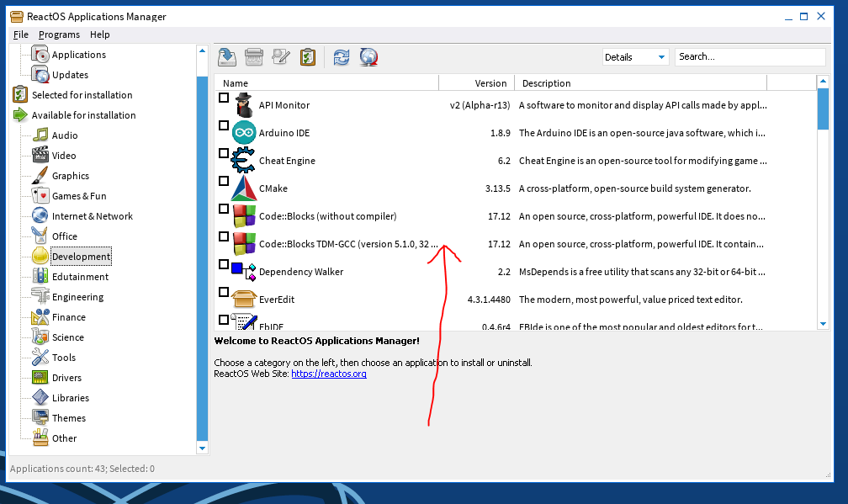The image size is (848, 504).
Task: Check the Dependency Walker checkbox
Action: click(x=224, y=264)
